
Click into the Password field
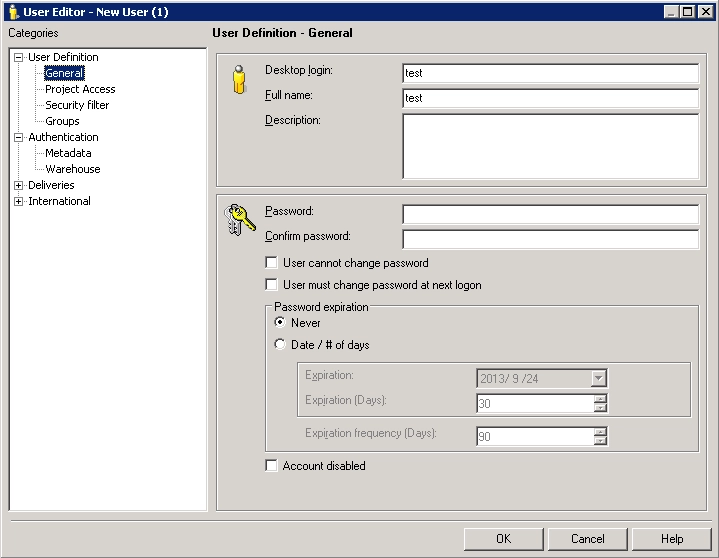(x=551, y=215)
